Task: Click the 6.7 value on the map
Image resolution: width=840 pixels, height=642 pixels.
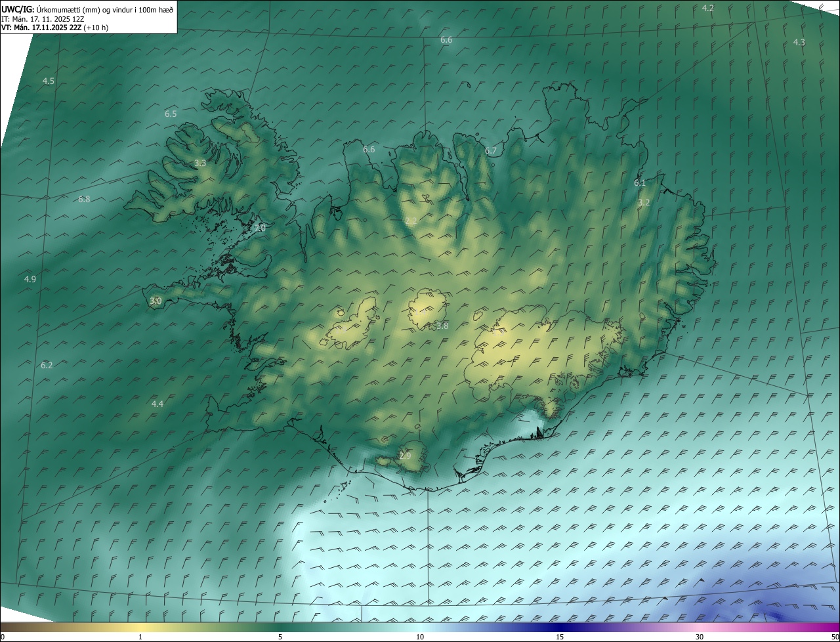Action: [491, 151]
